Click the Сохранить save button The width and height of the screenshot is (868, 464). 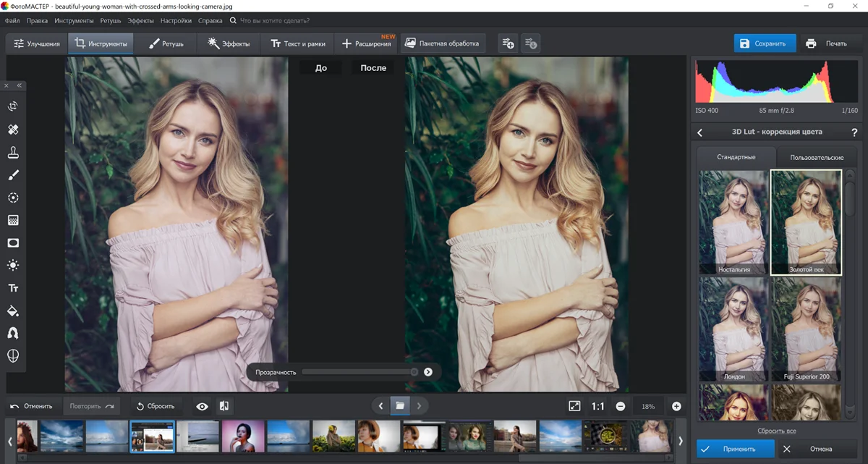coord(765,43)
